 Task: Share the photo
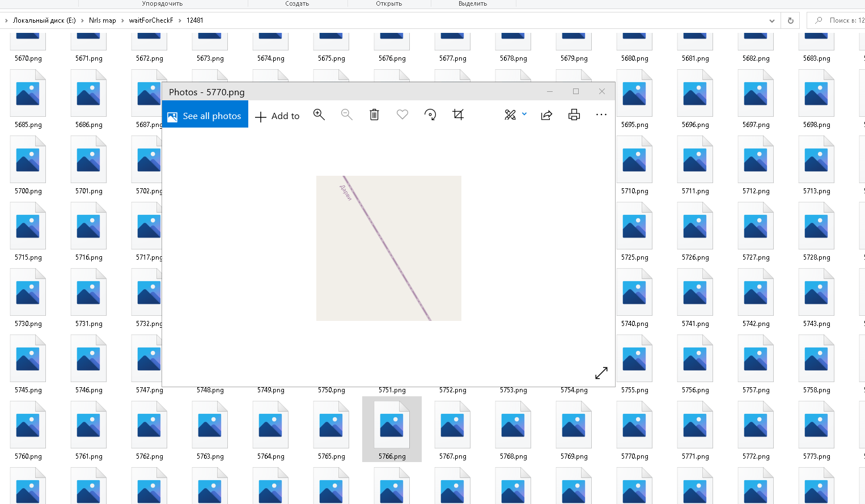(x=546, y=115)
